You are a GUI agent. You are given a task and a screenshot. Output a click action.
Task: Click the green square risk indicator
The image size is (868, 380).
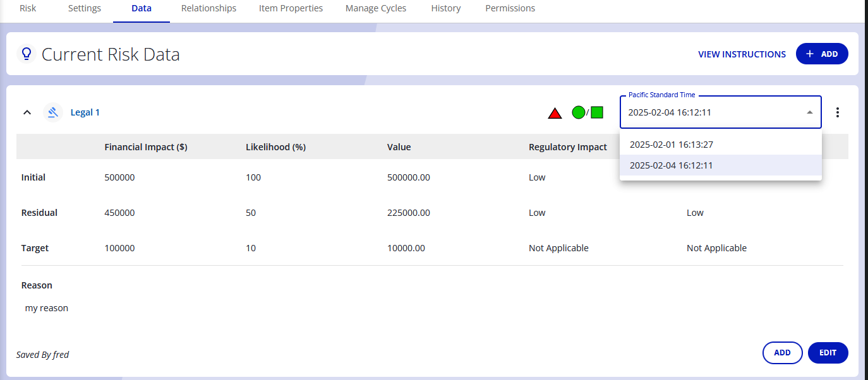pos(597,112)
